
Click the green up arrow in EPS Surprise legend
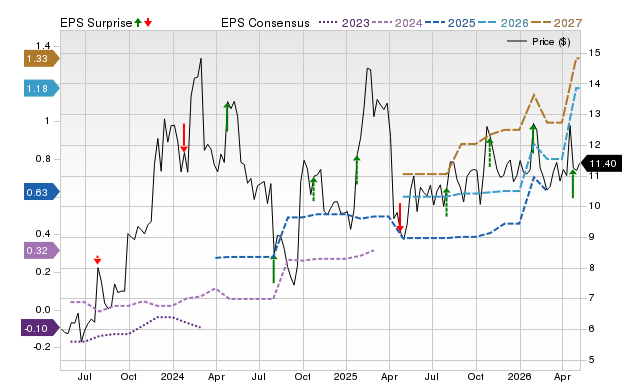click(138, 23)
